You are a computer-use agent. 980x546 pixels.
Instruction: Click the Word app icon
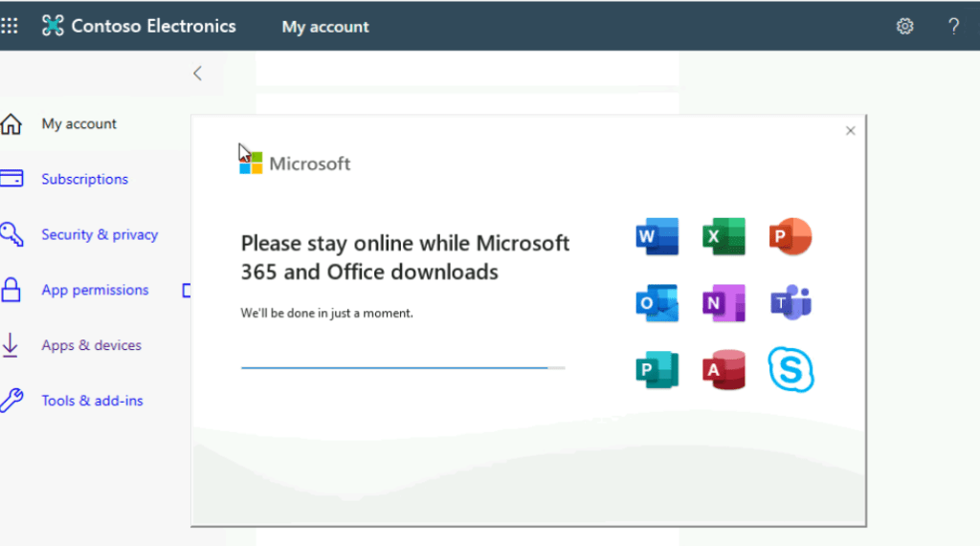coord(657,236)
